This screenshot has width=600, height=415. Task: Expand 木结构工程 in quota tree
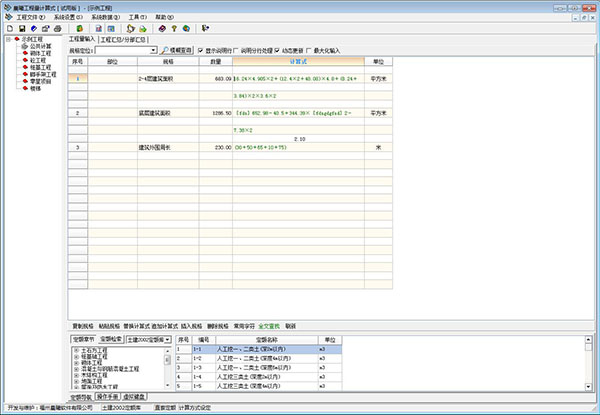tap(77, 375)
